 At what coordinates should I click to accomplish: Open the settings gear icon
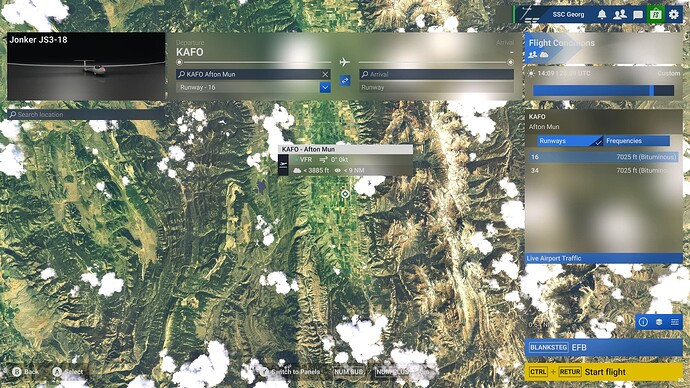pyautogui.click(x=674, y=15)
